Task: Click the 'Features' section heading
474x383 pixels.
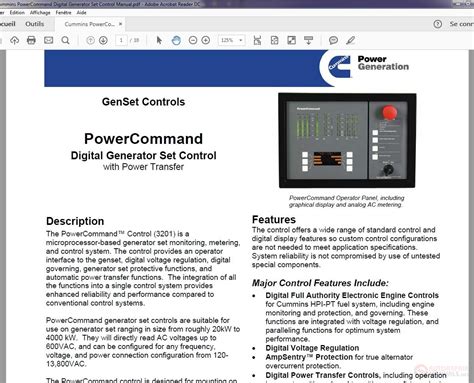Action: point(274,219)
